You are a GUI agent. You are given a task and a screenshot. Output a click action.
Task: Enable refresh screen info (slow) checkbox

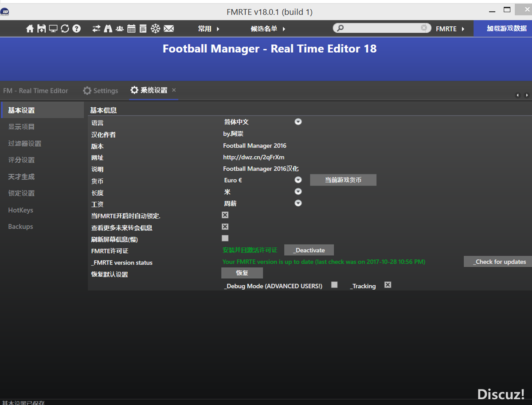click(x=225, y=238)
